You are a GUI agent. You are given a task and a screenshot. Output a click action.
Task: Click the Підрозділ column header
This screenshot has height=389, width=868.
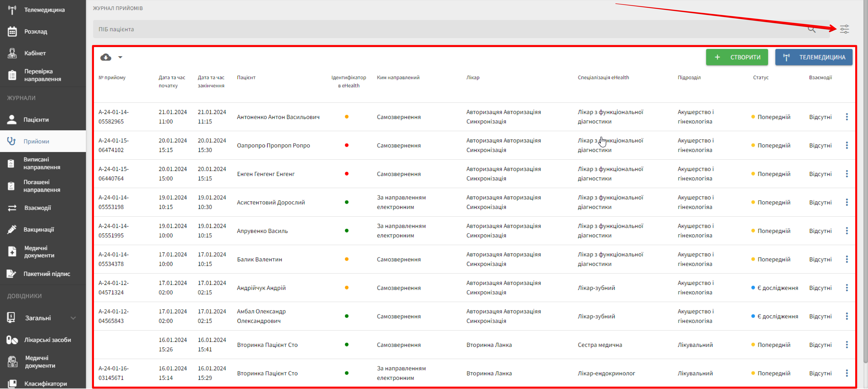(689, 78)
